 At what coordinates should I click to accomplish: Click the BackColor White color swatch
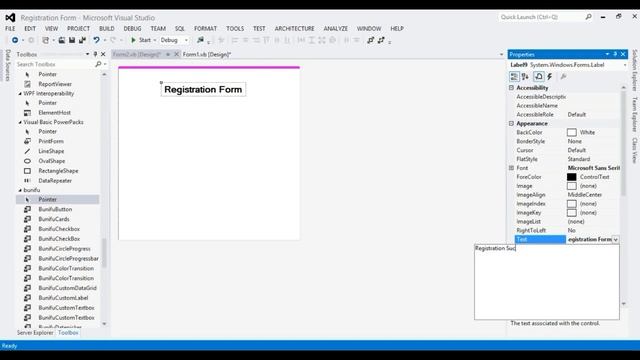tap(571, 132)
